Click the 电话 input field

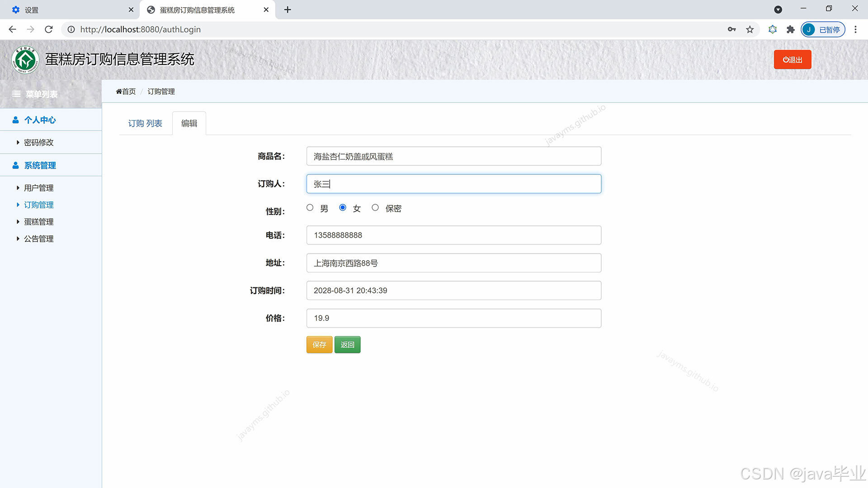click(x=454, y=235)
